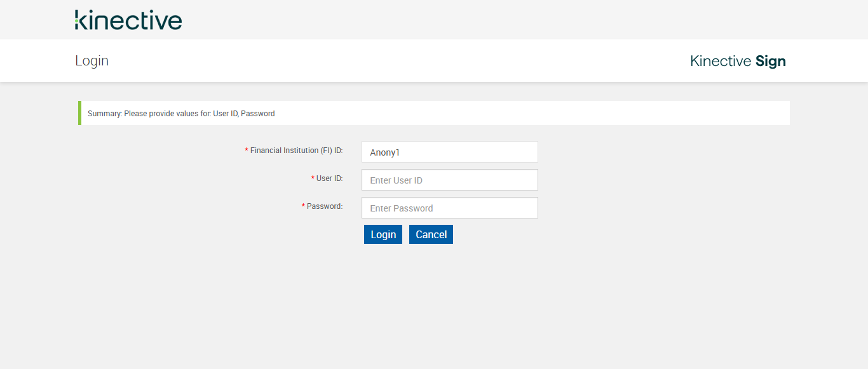Focus the Enter User ID field
This screenshot has width=868, height=369.
449,180
